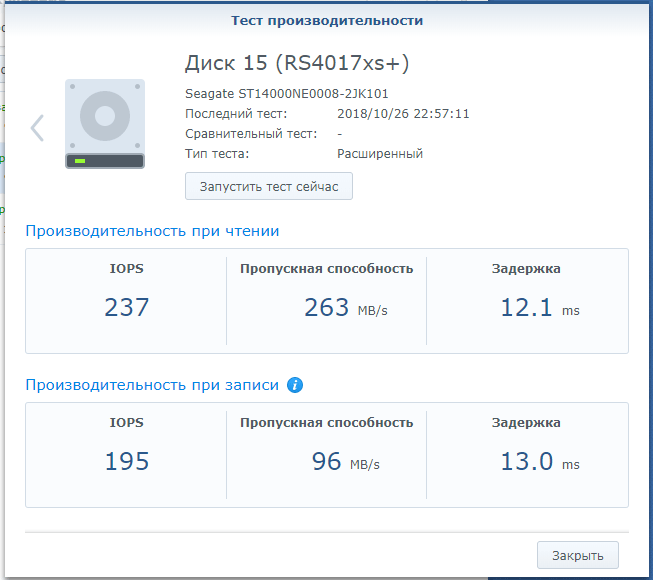The image size is (653, 580).
Task: Click the Тест производительности title bar
Action: click(326, 20)
